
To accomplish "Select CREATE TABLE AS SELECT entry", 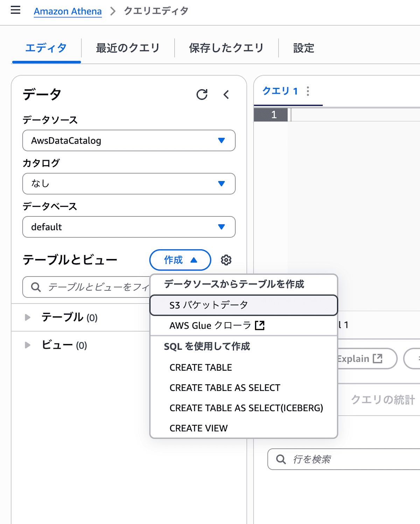I will [x=244, y=388].
